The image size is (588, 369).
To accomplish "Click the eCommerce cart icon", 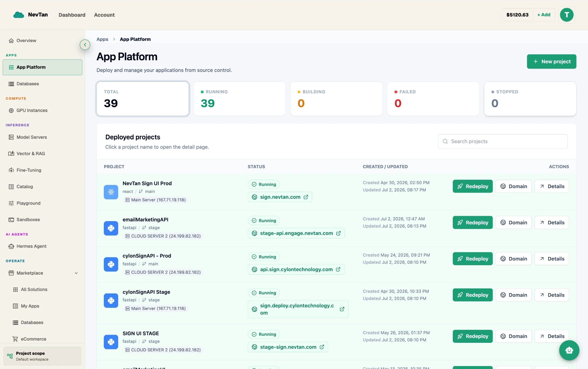I will [x=15, y=339].
